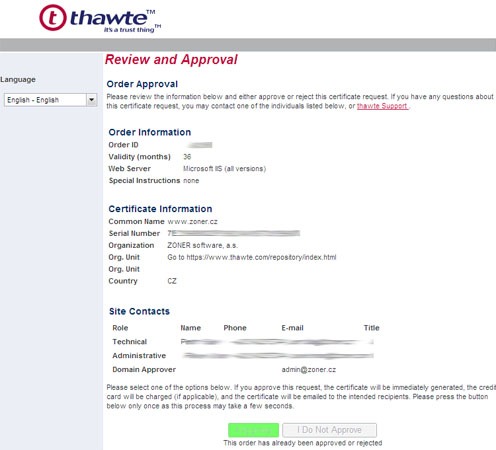Click the E-mail column header

(292, 328)
